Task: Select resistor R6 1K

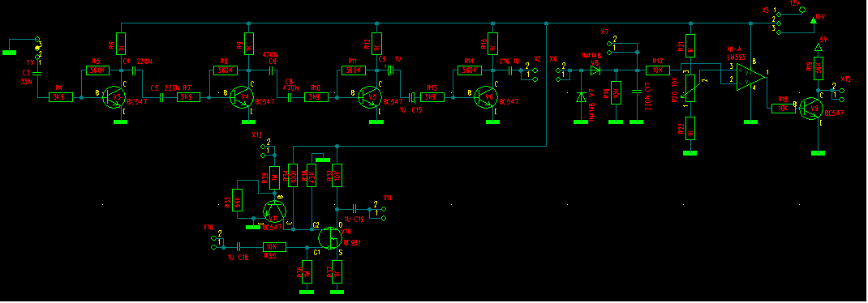Action: click(x=121, y=44)
